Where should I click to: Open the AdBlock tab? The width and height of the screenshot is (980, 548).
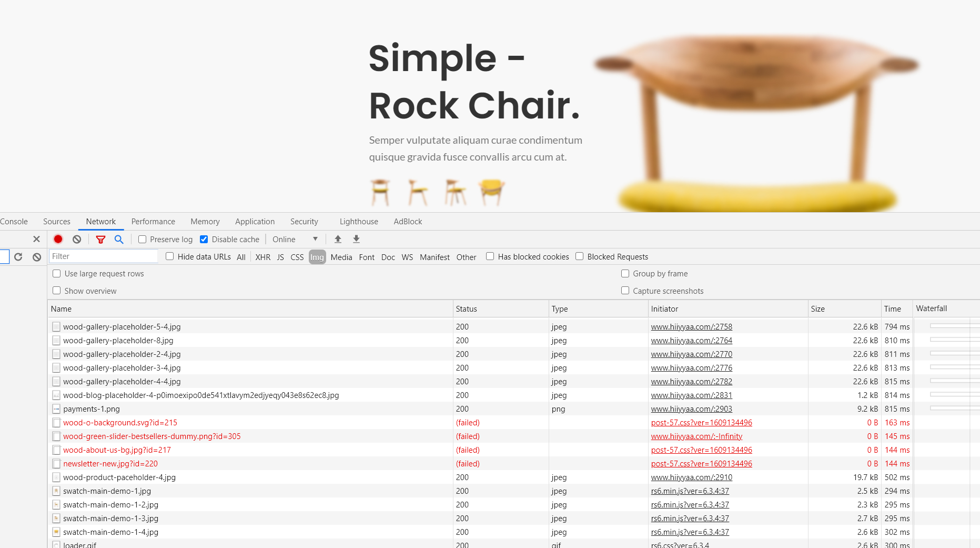pyautogui.click(x=408, y=222)
